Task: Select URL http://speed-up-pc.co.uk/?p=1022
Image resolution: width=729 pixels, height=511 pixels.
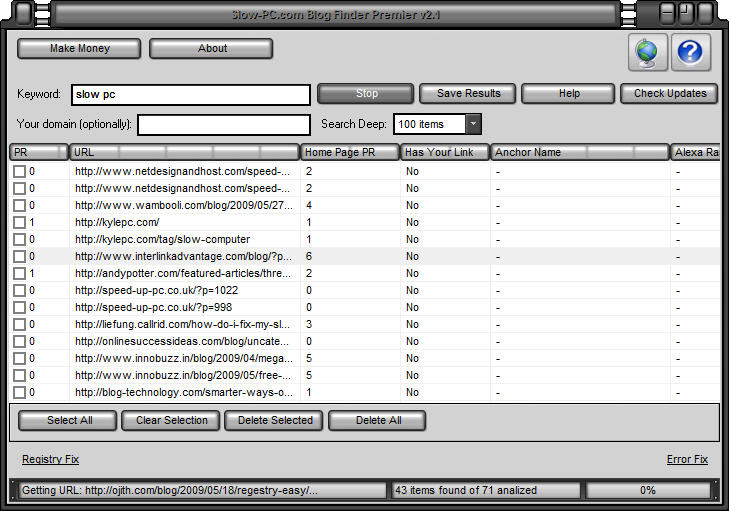Action: [156, 291]
